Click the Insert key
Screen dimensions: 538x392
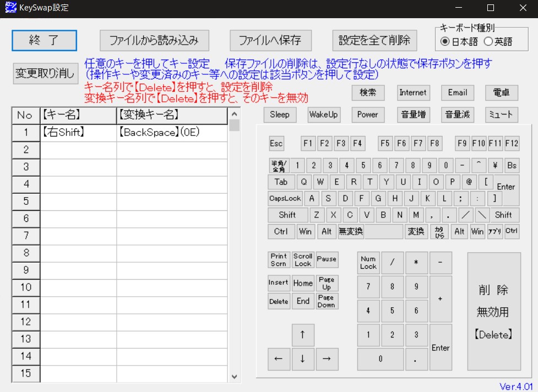click(x=279, y=283)
